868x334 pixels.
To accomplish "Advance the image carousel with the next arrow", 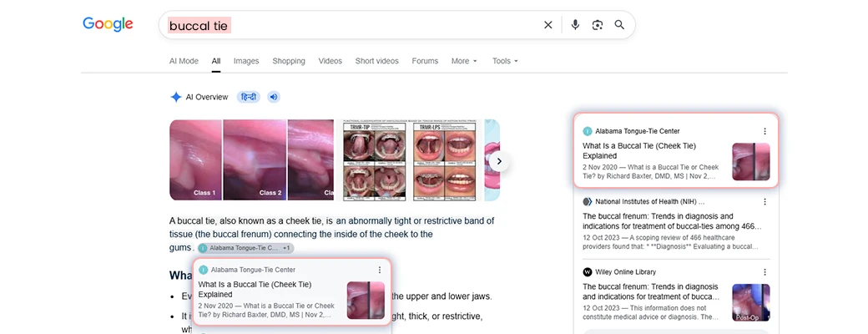I will point(499,161).
